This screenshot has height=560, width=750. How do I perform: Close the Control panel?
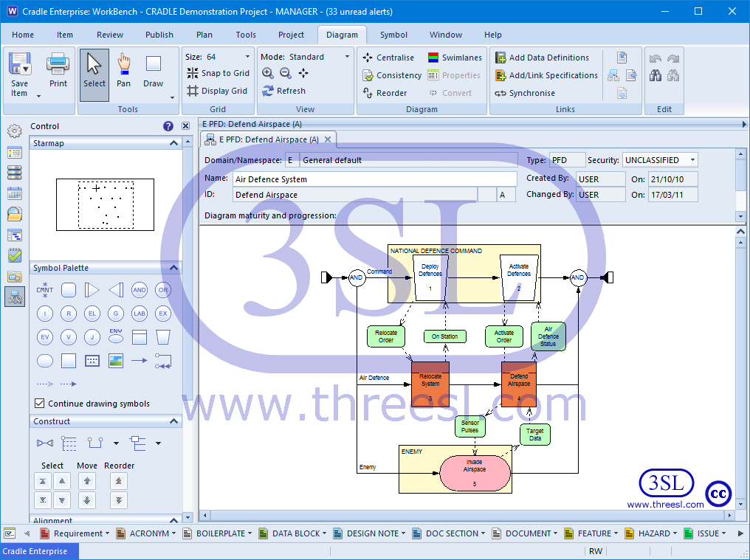(185, 126)
